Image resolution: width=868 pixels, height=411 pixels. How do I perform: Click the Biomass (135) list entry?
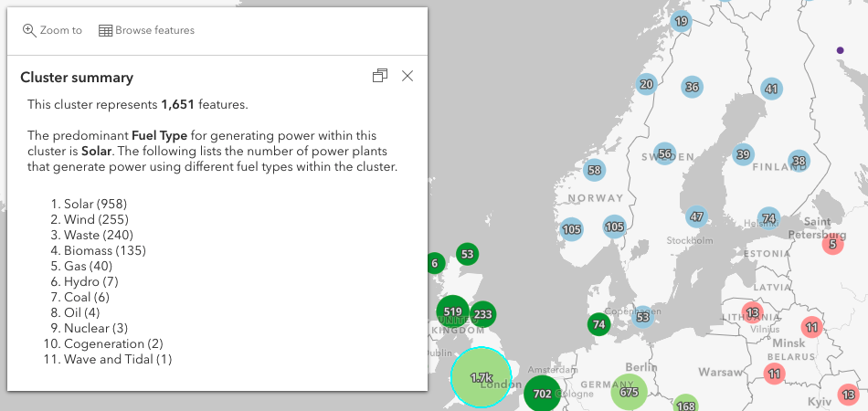(x=105, y=250)
